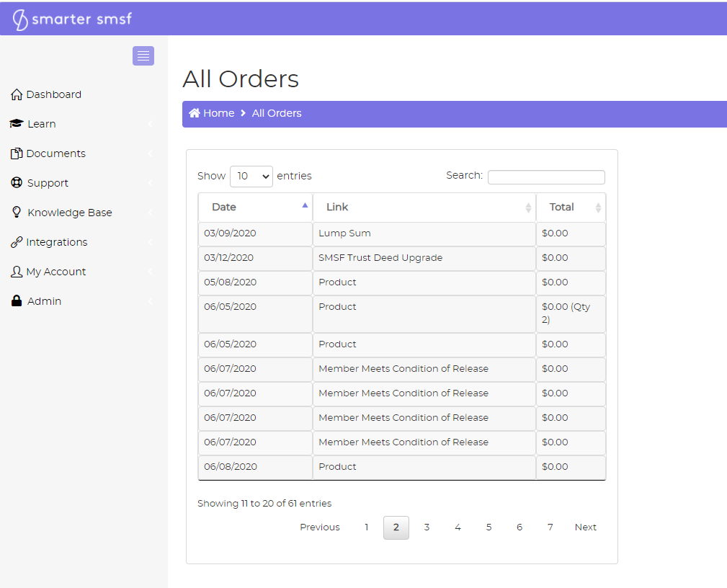Image resolution: width=727 pixels, height=588 pixels.
Task: Open the Documents menu item
Action: point(56,153)
